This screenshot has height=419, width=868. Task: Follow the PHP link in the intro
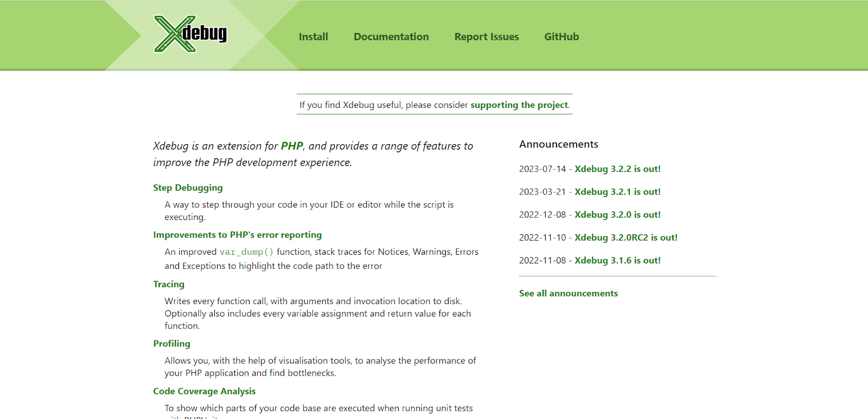(x=292, y=146)
